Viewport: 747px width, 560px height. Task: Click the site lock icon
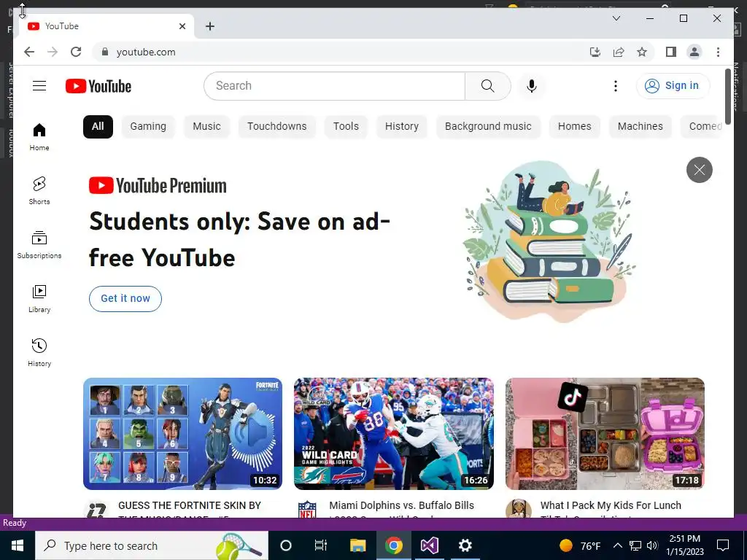point(105,52)
